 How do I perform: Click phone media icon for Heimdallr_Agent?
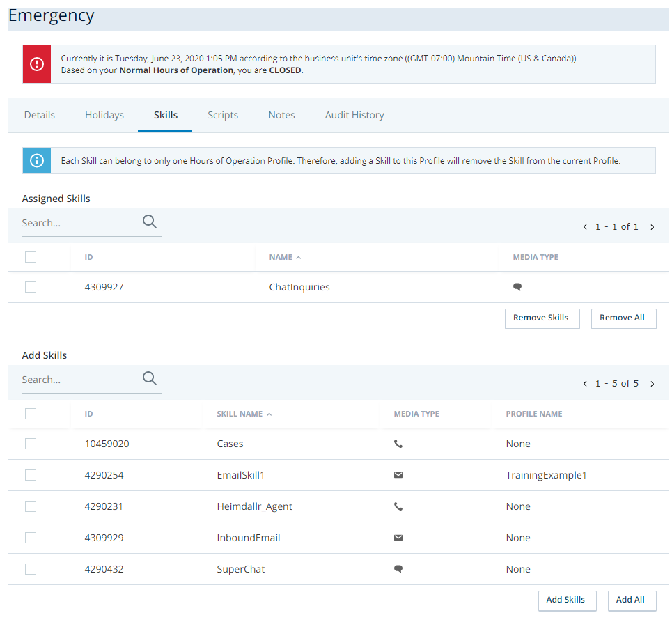[398, 506]
